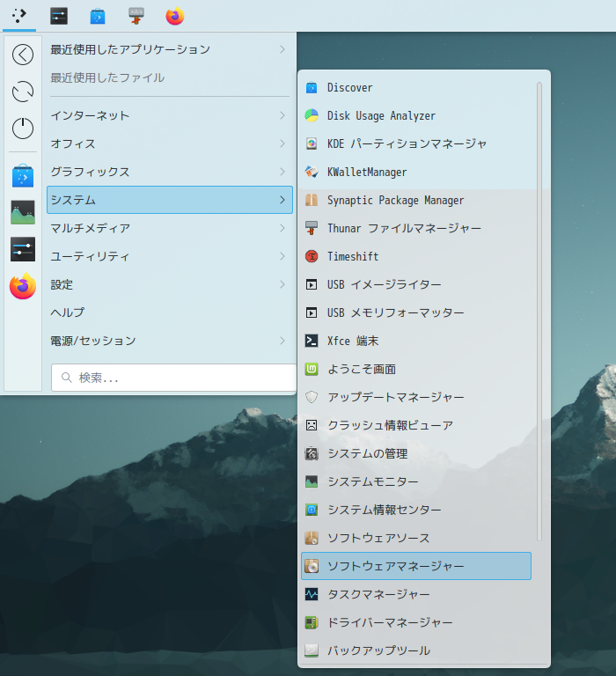Click the タスクマネージャー pulse icon
Viewport: 616px width, 676px height.
(312, 594)
